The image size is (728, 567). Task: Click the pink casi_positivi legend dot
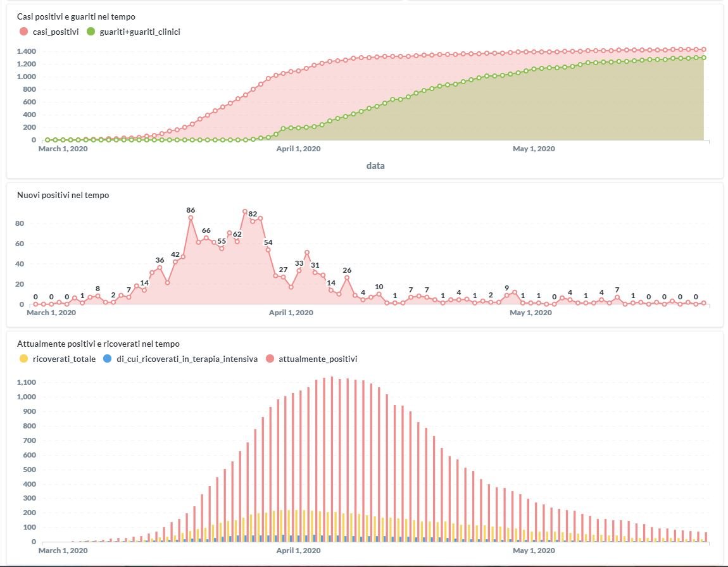(x=23, y=32)
